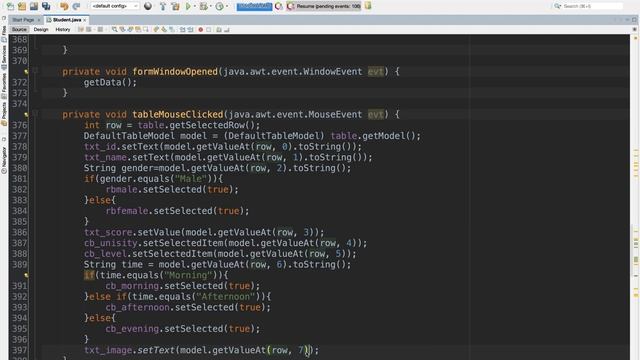Expand the Run project dropdown arrow
This screenshot has height=360, width=640.
194,6
